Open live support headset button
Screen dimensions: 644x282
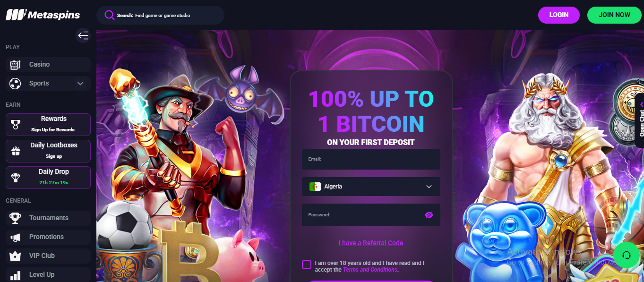click(627, 255)
